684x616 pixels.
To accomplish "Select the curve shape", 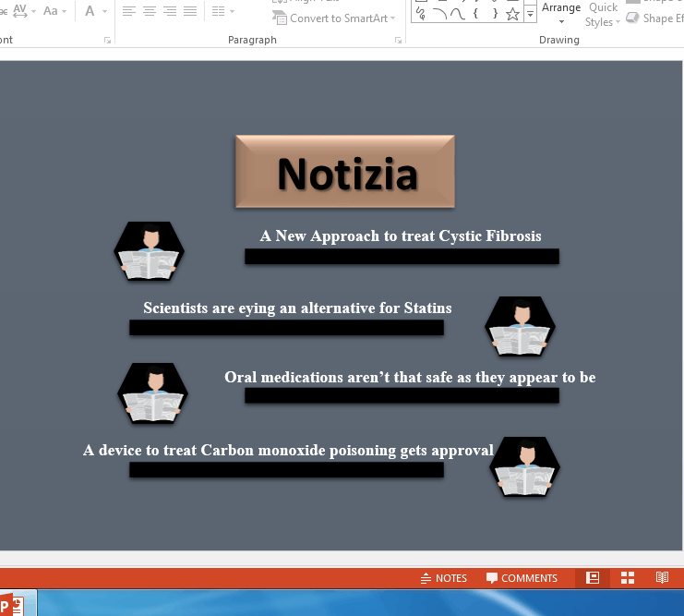I will 458,14.
